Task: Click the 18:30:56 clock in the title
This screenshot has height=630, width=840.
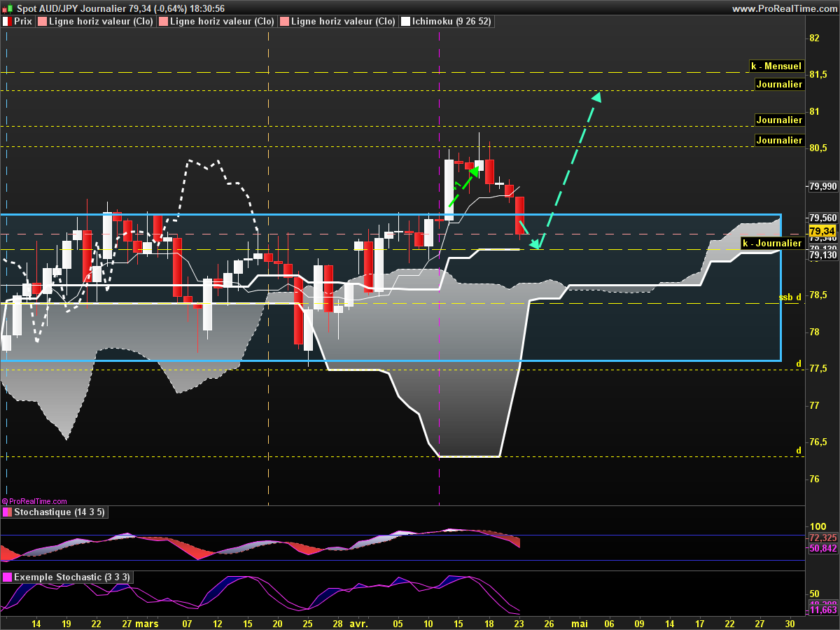Action: [206, 8]
